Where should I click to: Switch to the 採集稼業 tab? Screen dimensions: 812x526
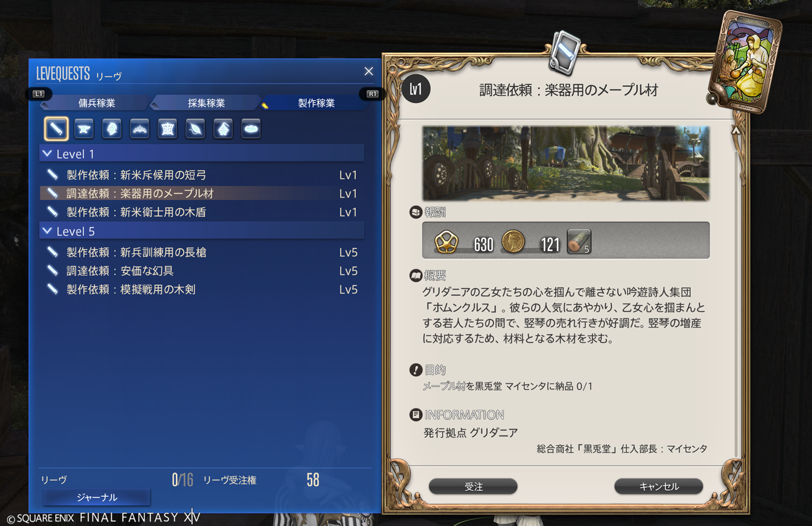tap(206, 103)
